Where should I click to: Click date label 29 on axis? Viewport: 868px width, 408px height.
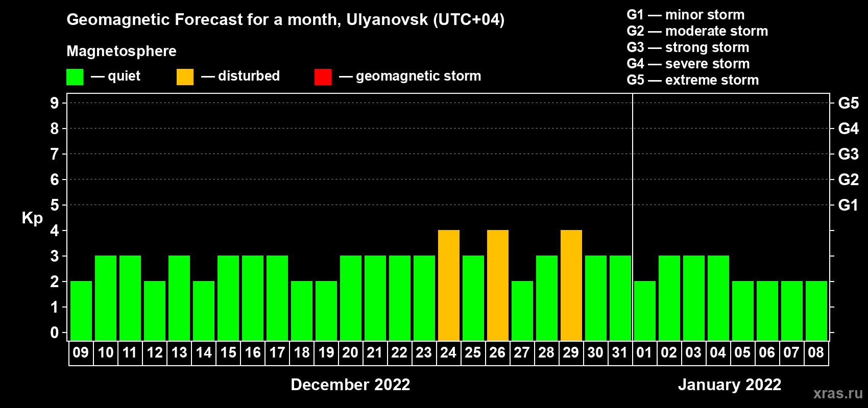pyautogui.click(x=571, y=353)
